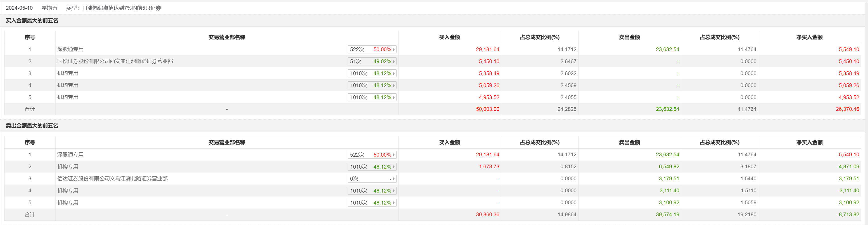This screenshot has height=225, width=868.
Task: Expand 1010次 badge in buy table row 5
Action: pos(372,97)
